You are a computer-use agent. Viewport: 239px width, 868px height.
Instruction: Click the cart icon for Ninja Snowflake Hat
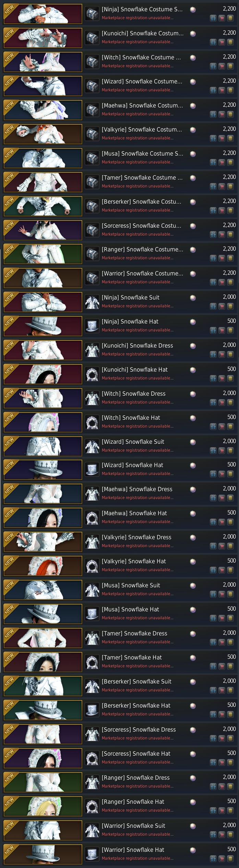click(222, 331)
